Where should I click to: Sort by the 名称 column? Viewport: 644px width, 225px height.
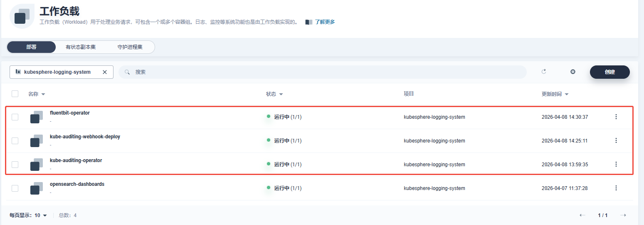(x=37, y=94)
